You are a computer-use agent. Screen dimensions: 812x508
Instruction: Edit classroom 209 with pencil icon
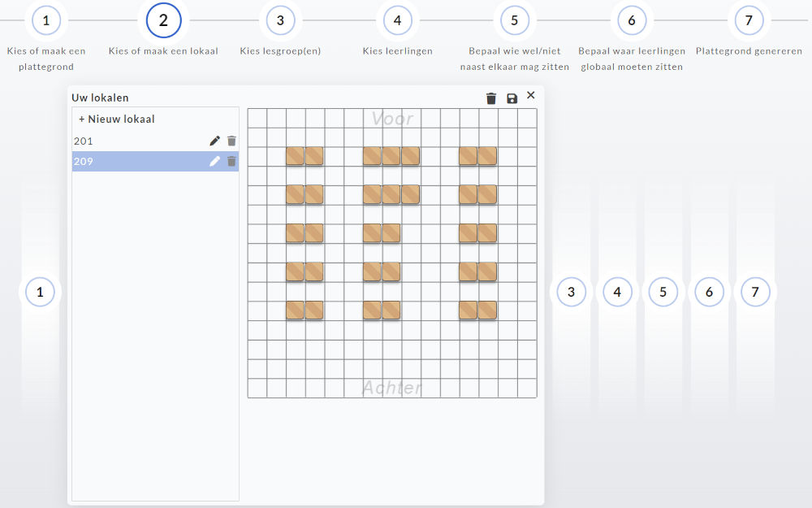[x=214, y=161]
